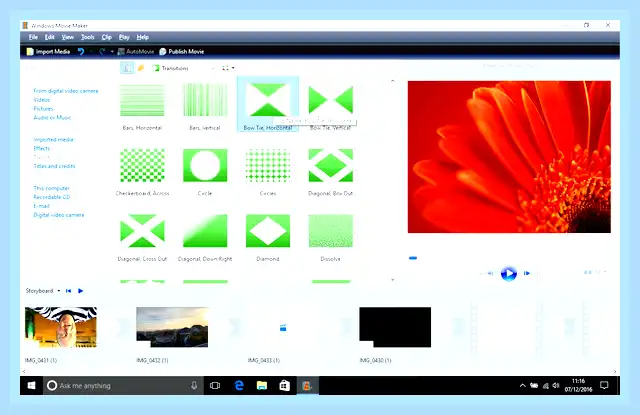Click the preview seek bar handle
The height and width of the screenshot is (415, 640).
coord(413,258)
